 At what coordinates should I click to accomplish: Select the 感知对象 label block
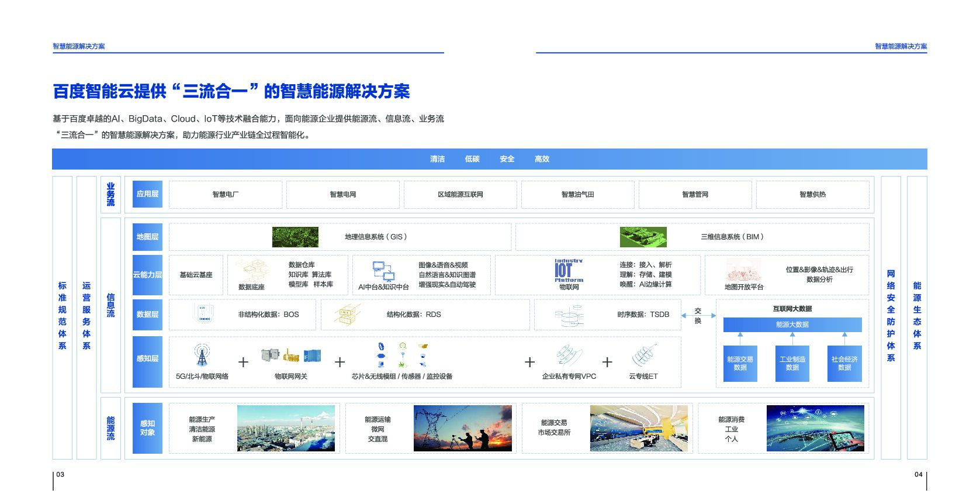click(147, 428)
